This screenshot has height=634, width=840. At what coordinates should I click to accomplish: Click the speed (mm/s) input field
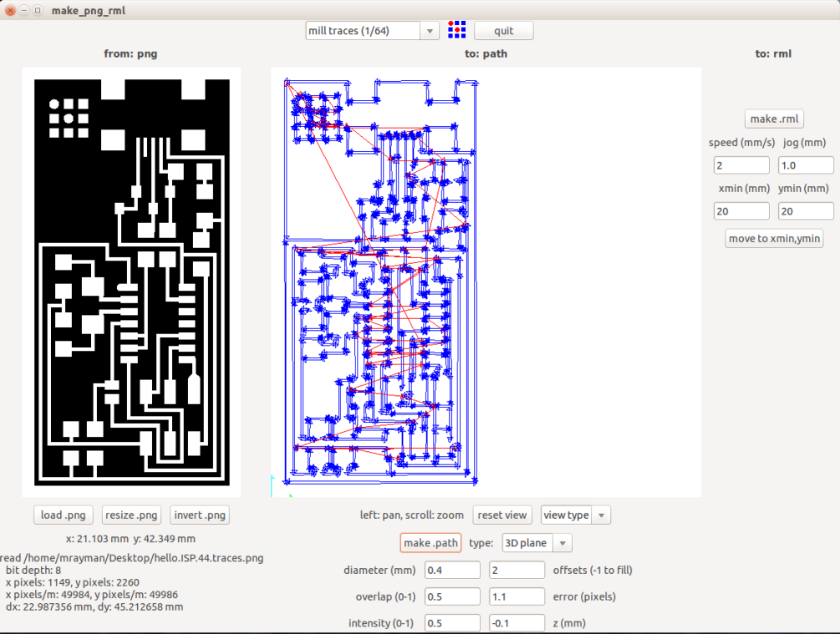click(x=741, y=165)
